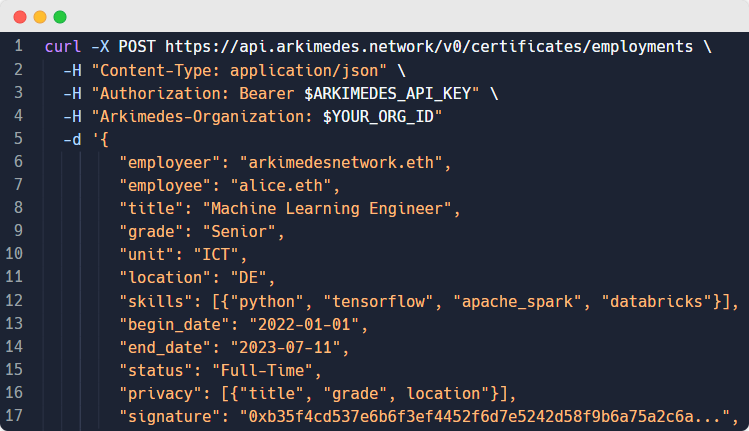Click the "Full-Time" status value
749x431 pixels.
[254, 370]
